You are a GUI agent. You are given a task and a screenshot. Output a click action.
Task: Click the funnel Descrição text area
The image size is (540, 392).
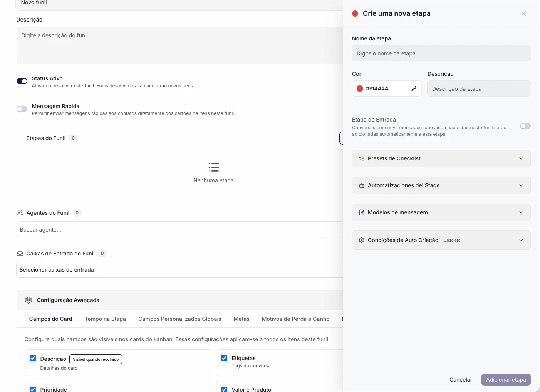click(179, 45)
